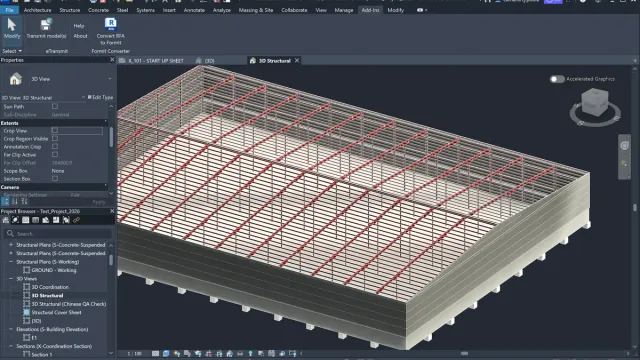The image size is (640, 360).
Task: Select the Modify arrow tool
Action: tap(11, 28)
